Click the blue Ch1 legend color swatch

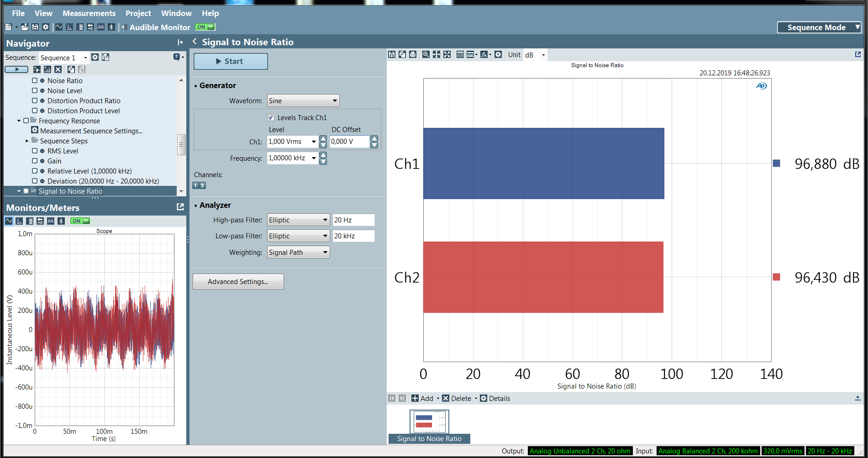776,163
